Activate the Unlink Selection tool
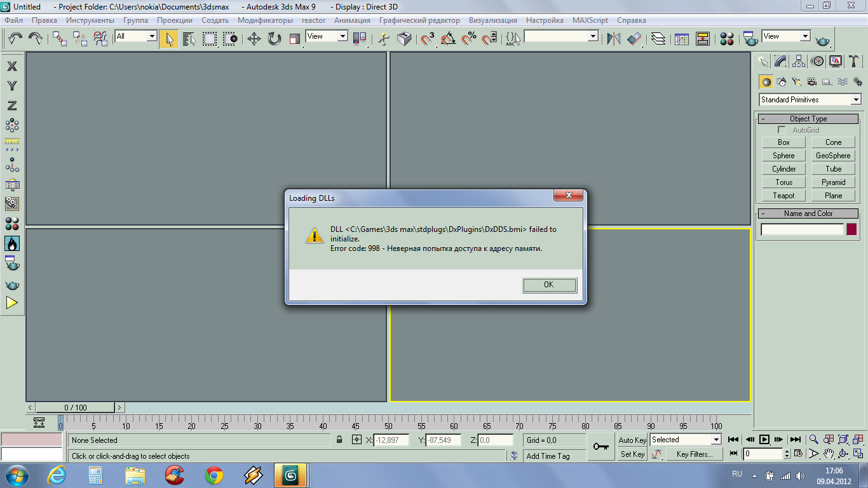Viewport: 868px width, 488px height. coord(81,39)
